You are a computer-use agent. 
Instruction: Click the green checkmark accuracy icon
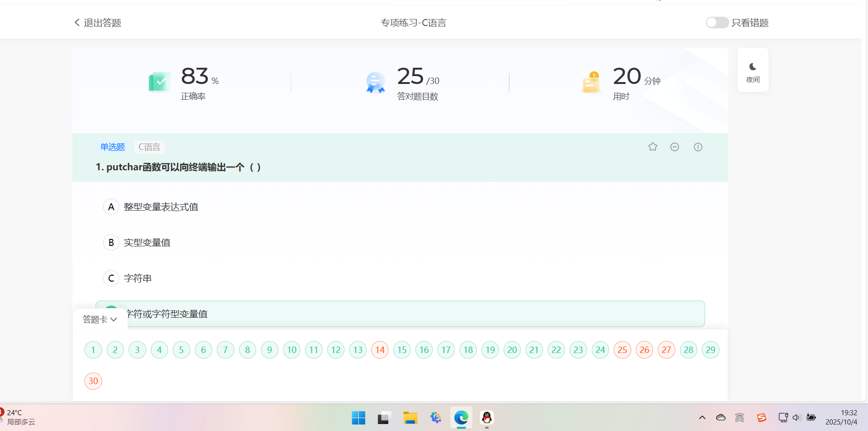(159, 82)
